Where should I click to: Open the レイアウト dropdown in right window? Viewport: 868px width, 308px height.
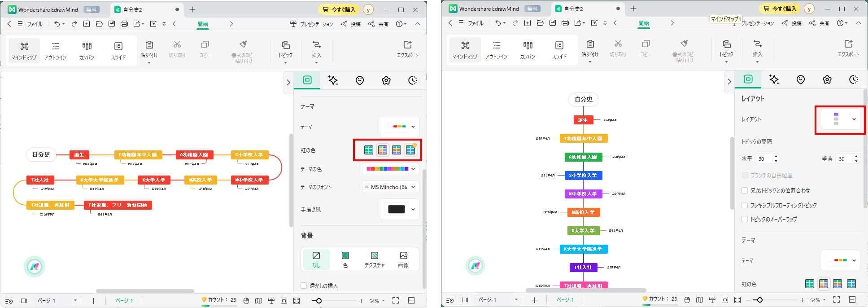coord(840,119)
